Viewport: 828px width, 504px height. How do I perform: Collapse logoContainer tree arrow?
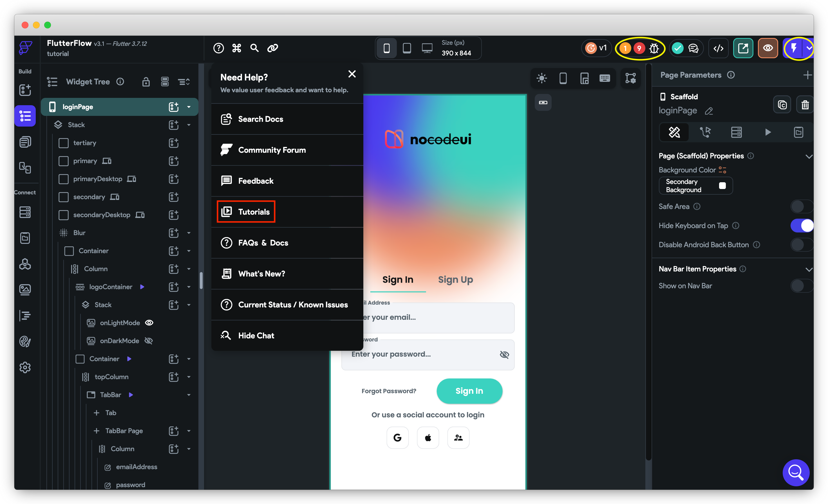pos(189,287)
